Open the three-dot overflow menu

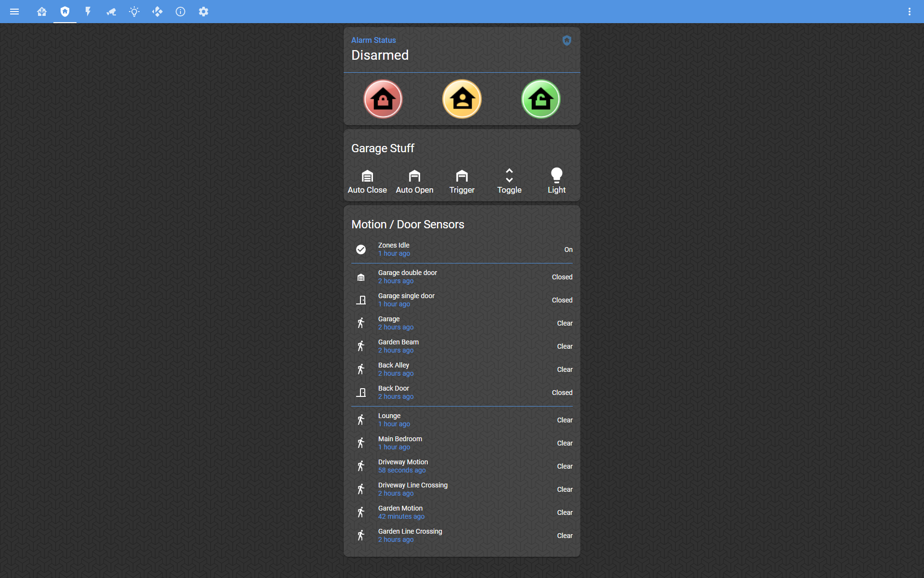pos(909,12)
